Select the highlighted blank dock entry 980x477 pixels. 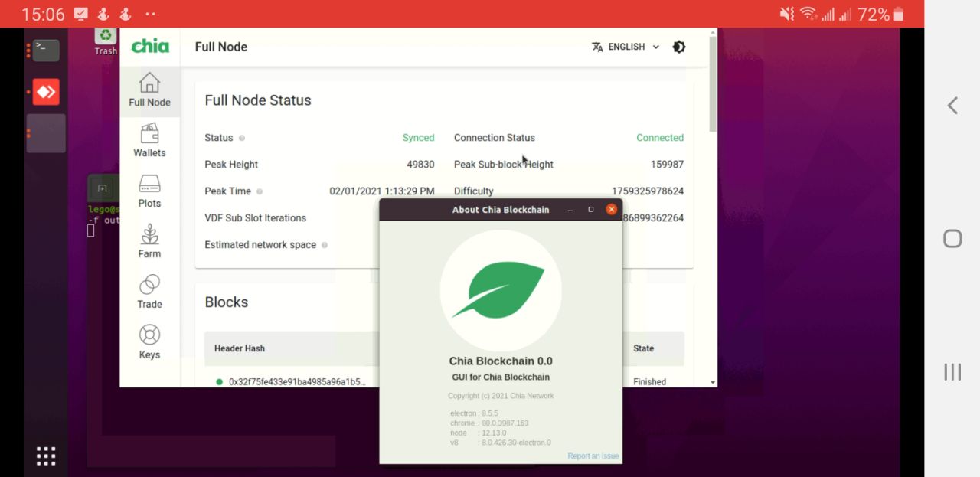46,133
